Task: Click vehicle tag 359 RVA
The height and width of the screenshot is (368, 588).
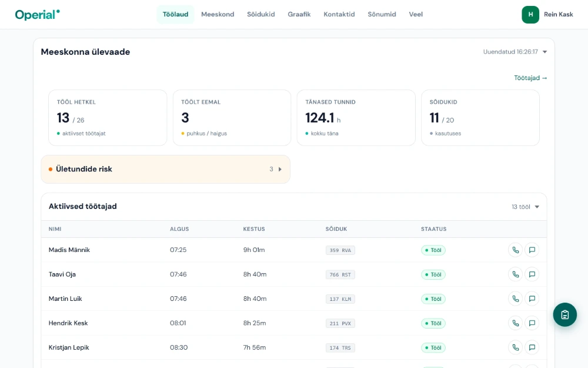Action: [340, 250]
